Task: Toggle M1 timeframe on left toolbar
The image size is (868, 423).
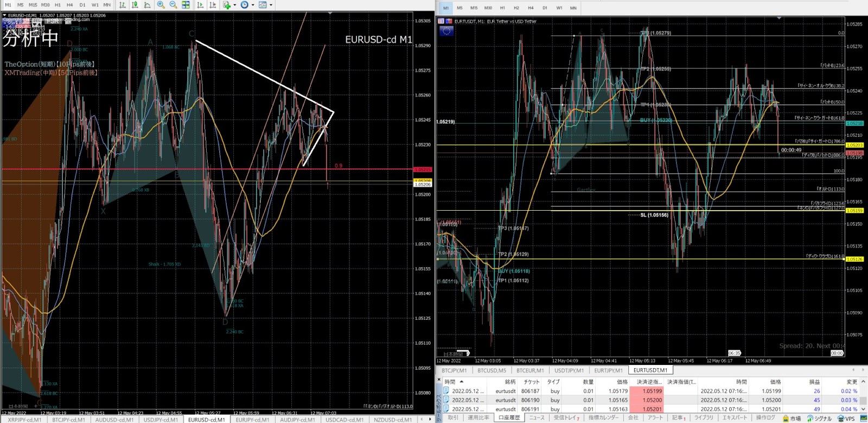Action: [x=8, y=5]
